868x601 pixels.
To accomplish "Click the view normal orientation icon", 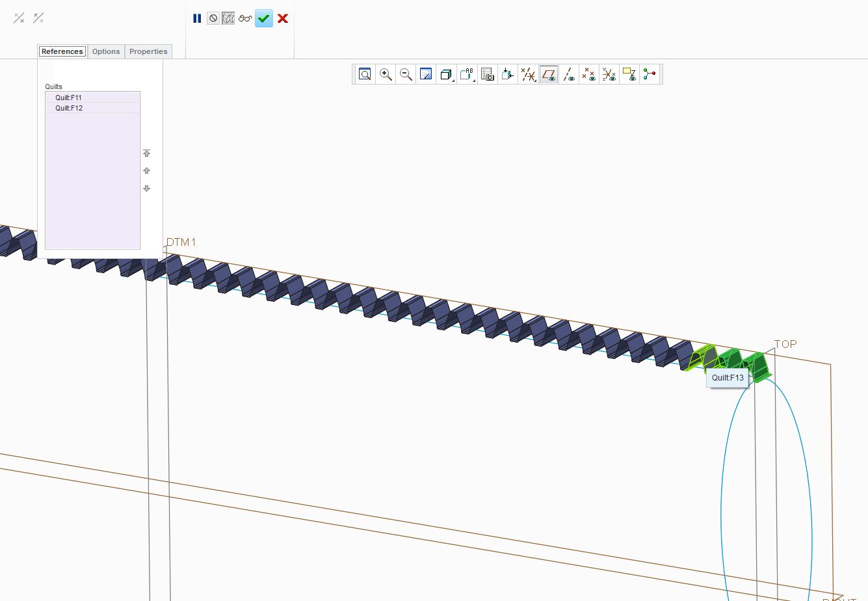I will [508, 74].
